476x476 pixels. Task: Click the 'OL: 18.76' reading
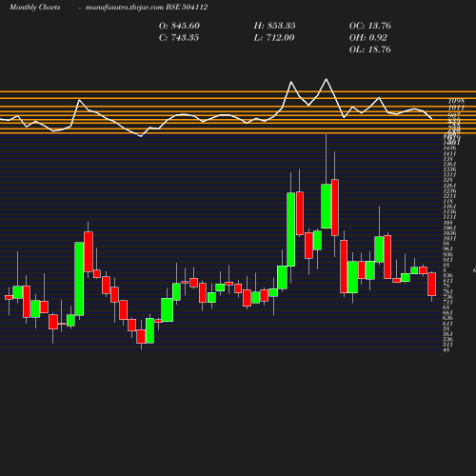pos(370,50)
